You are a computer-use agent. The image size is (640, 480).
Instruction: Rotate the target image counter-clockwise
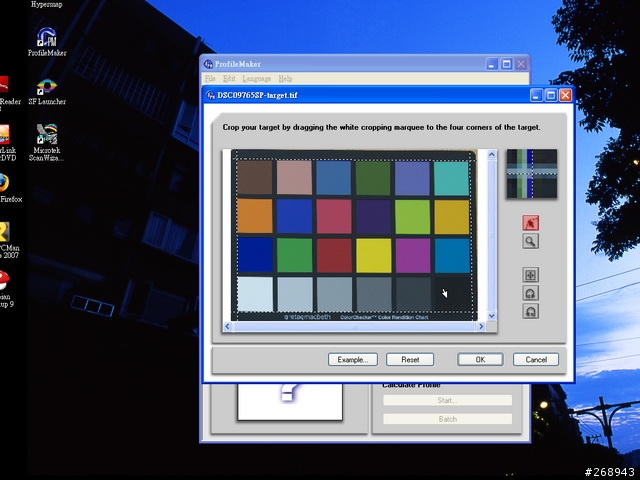[x=530, y=311]
